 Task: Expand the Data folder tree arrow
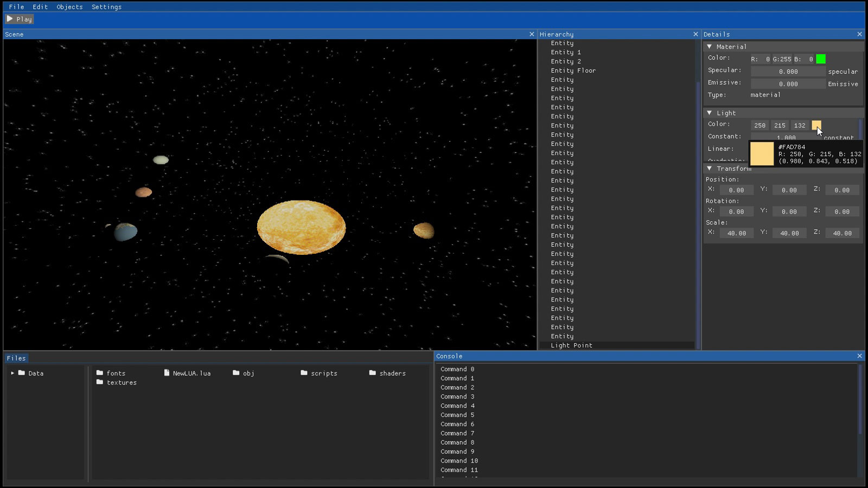[x=12, y=373]
